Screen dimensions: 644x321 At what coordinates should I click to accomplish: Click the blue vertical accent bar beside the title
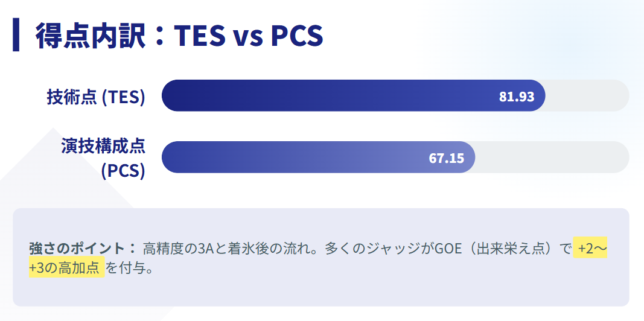[16, 35]
